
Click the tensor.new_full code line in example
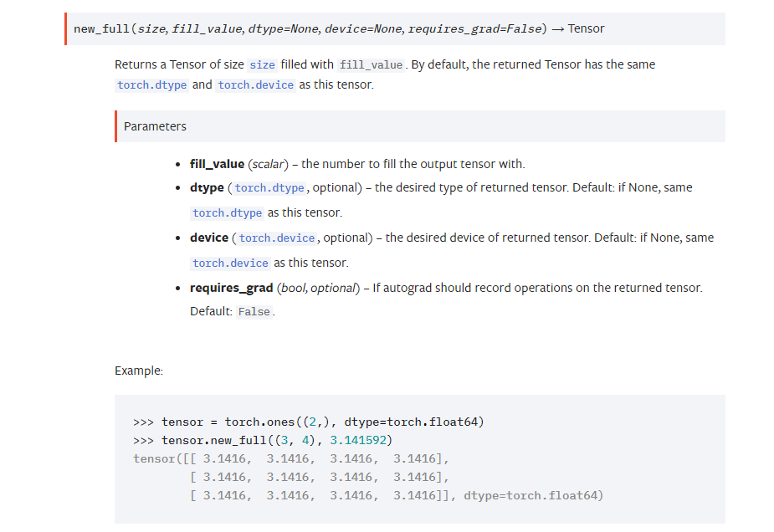tap(263, 440)
